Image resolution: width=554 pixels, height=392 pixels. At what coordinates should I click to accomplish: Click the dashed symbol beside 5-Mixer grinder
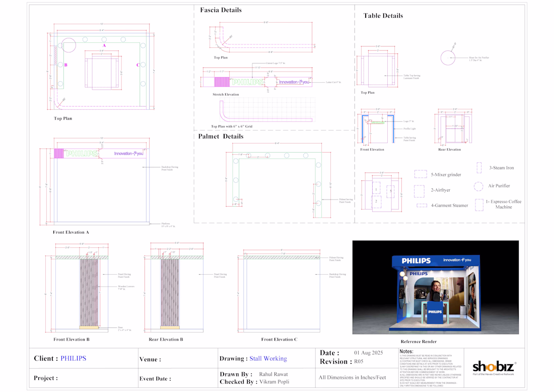click(x=421, y=174)
